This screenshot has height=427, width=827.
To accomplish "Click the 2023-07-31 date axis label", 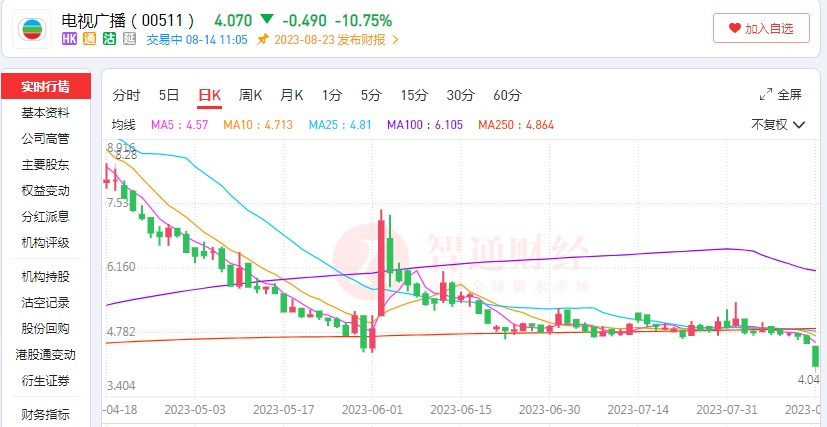I will coord(726,410).
